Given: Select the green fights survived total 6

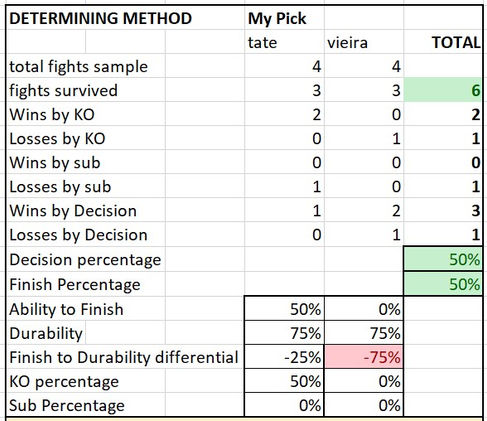Looking at the screenshot, I should 443,90.
